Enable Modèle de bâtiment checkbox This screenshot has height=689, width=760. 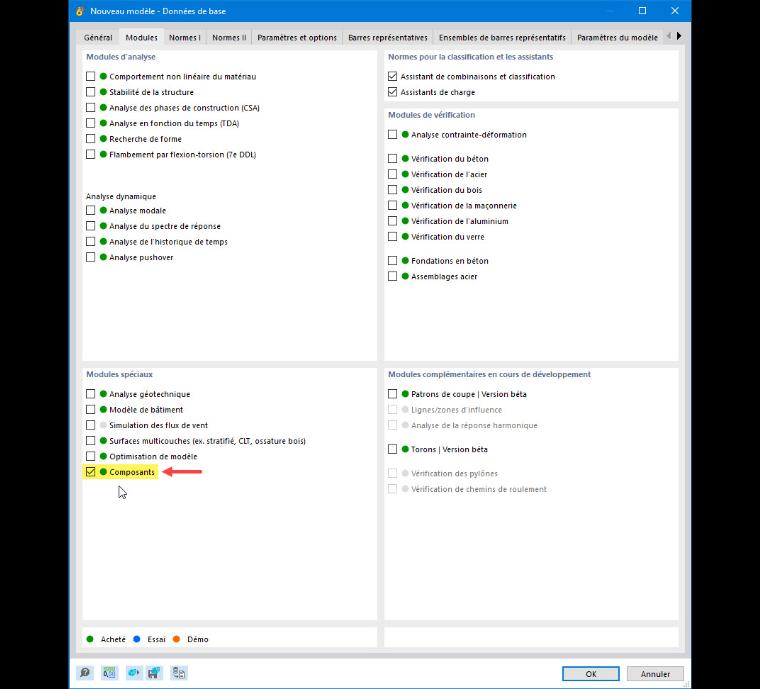90,409
